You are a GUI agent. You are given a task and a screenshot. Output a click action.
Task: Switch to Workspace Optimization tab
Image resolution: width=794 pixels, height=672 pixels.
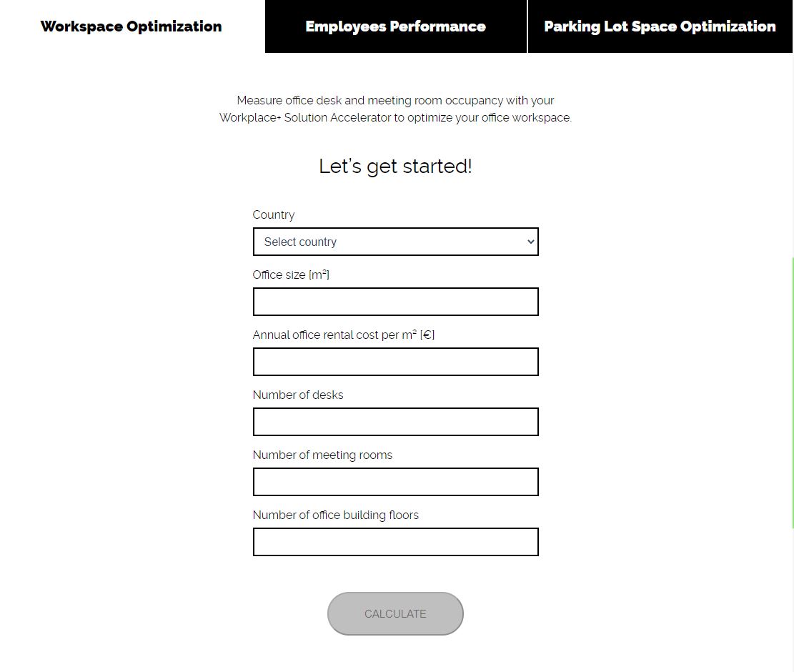point(131,26)
